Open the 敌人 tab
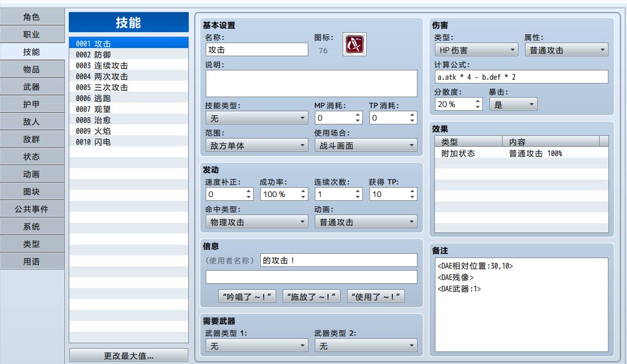627x364 pixels. click(32, 122)
